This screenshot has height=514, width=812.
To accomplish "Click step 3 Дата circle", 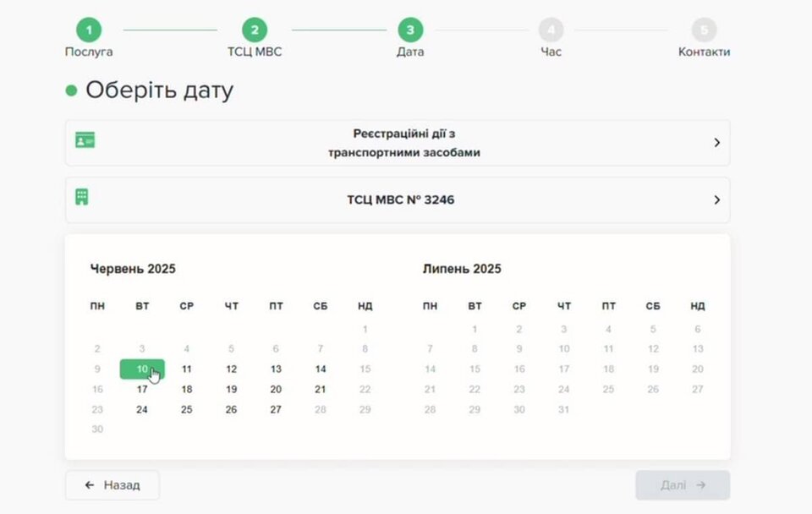I will (x=410, y=30).
